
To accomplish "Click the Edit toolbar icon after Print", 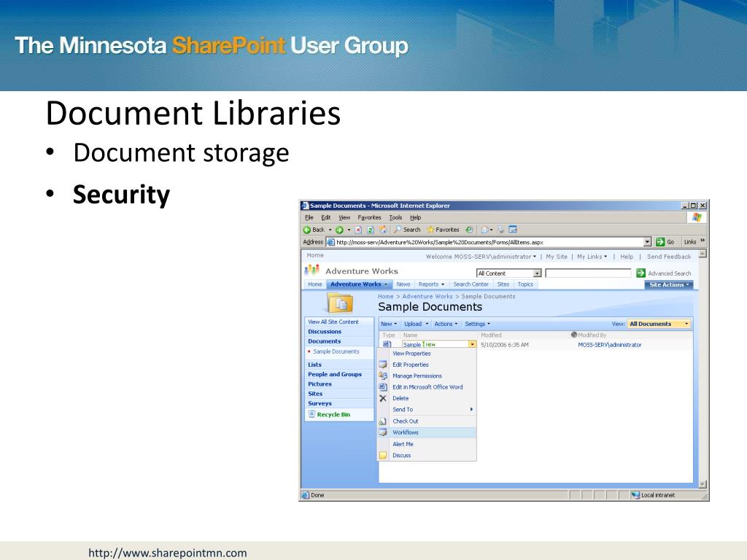I will (x=513, y=230).
